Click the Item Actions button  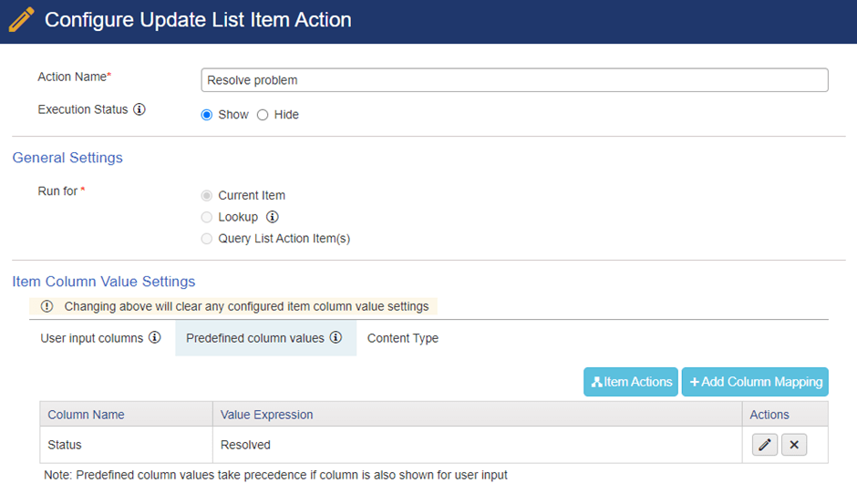(x=631, y=382)
